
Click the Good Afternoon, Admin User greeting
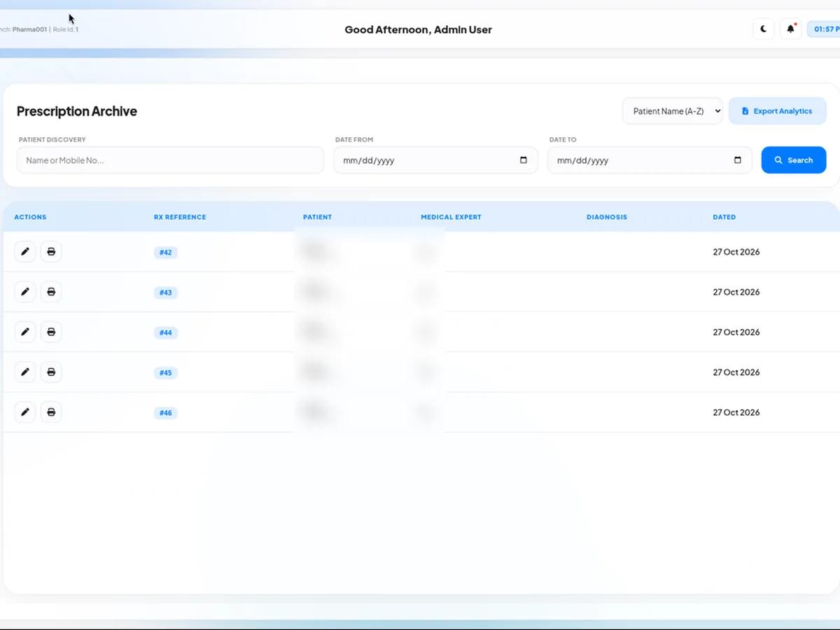pyautogui.click(x=419, y=30)
